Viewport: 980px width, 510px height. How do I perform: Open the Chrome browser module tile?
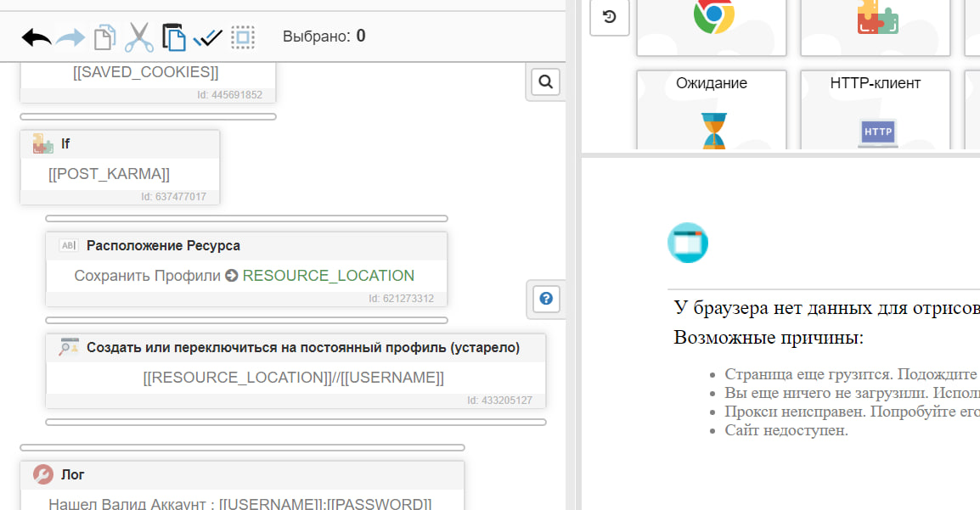point(712,21)
